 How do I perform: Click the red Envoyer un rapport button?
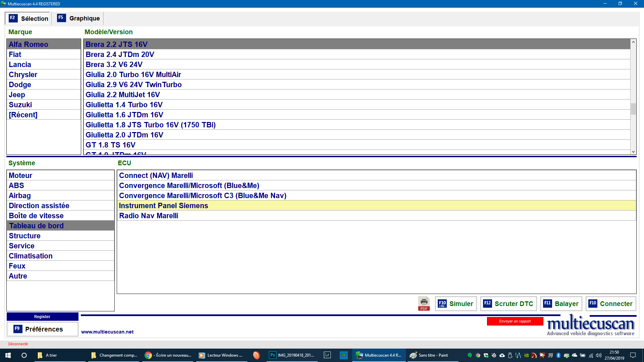[515, 321]
